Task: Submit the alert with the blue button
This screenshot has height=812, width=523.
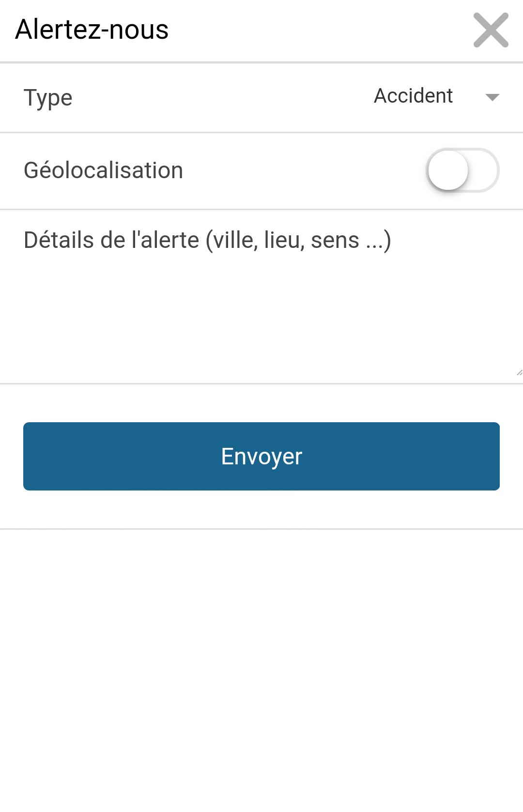Action: click(261, 456)
